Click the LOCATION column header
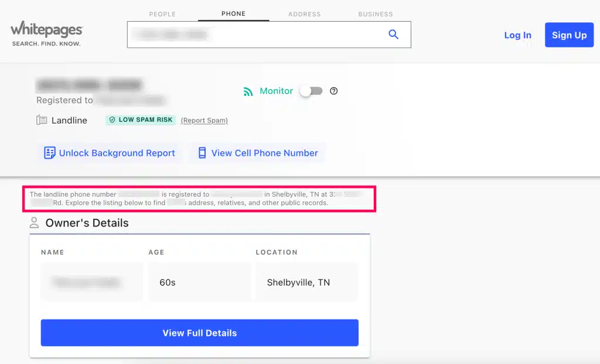 click(x=277, y=252)
